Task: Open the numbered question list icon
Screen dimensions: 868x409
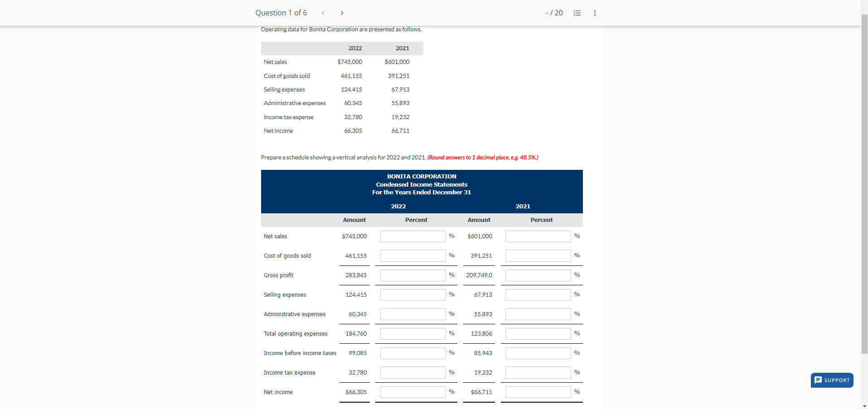Action: point(577,13)
